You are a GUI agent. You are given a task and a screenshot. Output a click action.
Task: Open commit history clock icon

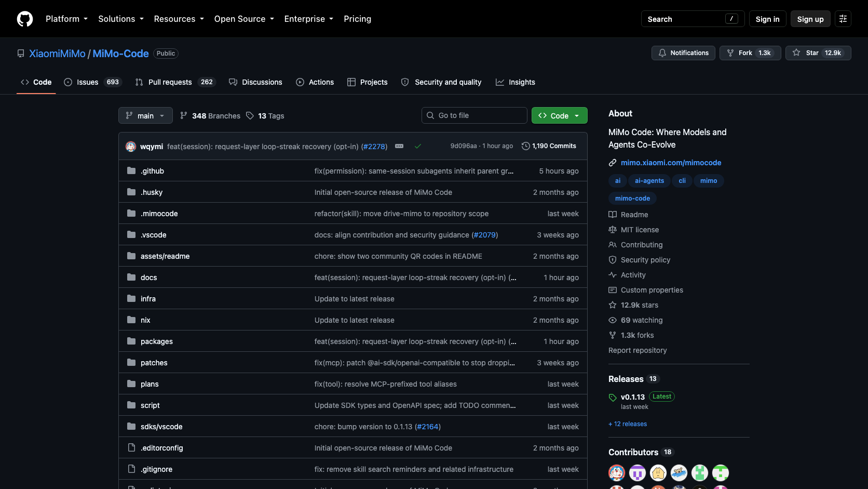coord(526,146)
